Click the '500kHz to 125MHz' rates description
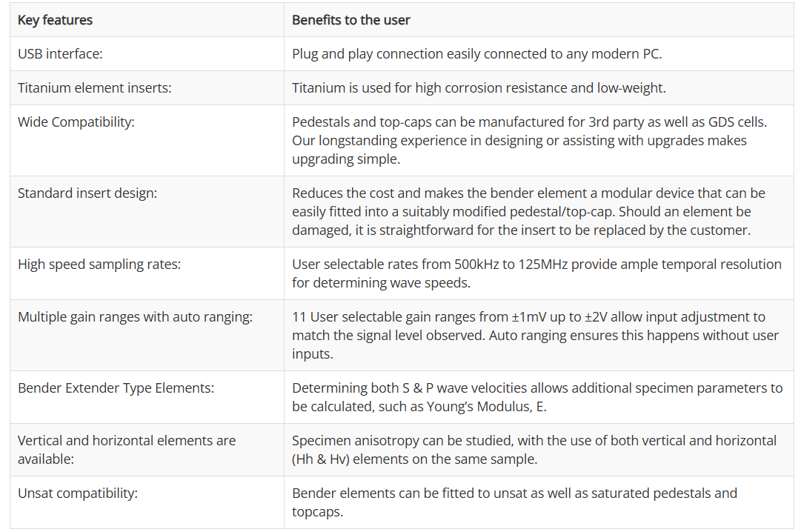 click(x=536, y=273)
